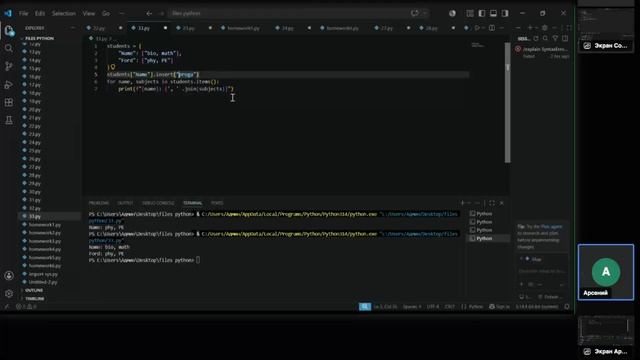Open the View menu
640x360 pixels.
point(89,13)
